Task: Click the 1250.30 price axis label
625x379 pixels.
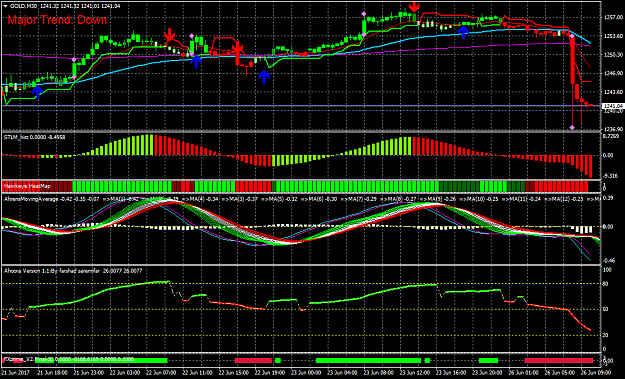Action: (613, 55)
